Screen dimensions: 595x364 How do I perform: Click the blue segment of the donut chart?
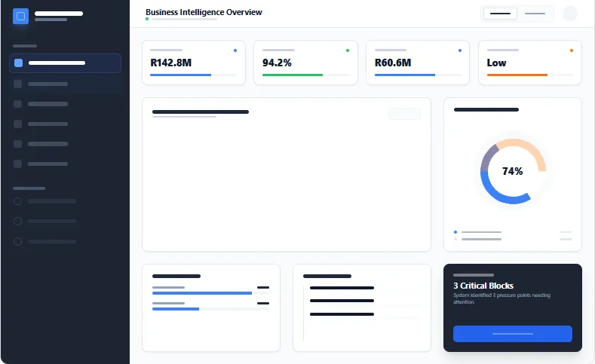point(497,192)
